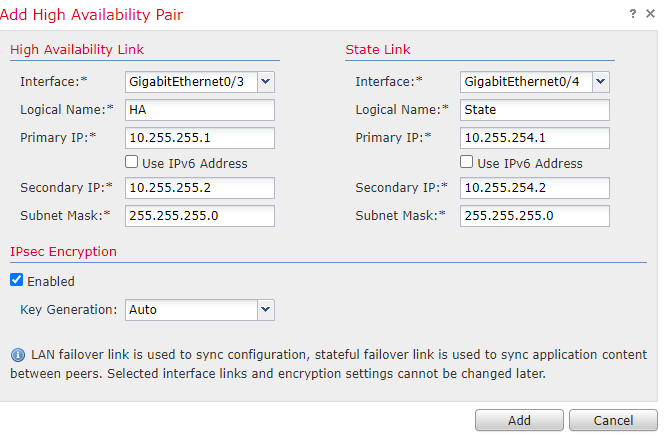This screenshot has width=665, height=436.
Task: Open the State Link interface dropdown
Action: coord(601,81)
